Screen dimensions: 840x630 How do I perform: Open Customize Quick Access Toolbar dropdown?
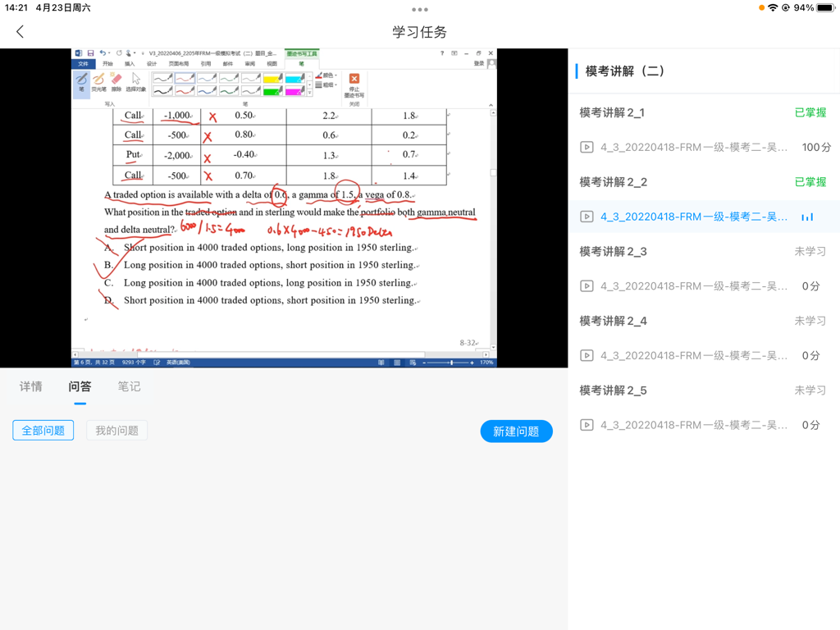pos(143,53)
